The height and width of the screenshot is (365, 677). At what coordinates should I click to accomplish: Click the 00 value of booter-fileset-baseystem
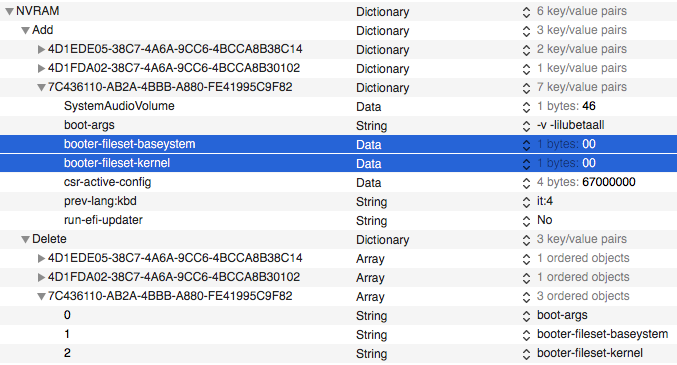coord(589,144)
